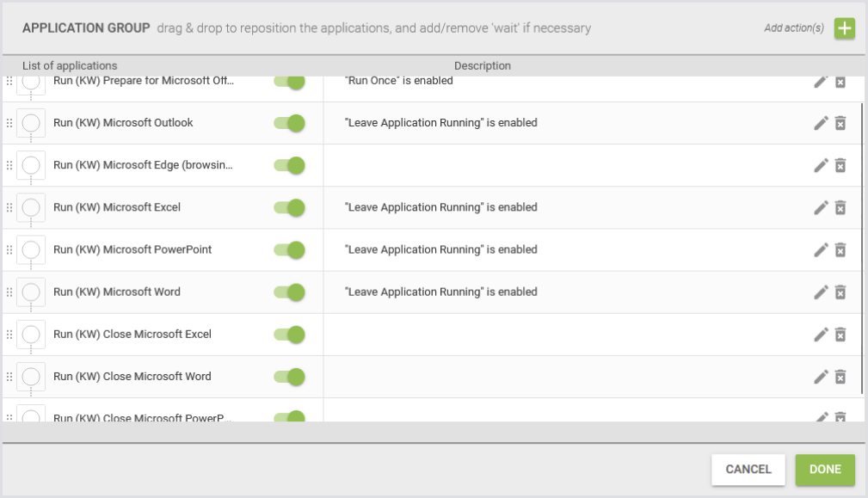Click pencil icon for Microsoft PowerPoint row
The height and width of the screenshot is (498, 868).
click(821, 249)
